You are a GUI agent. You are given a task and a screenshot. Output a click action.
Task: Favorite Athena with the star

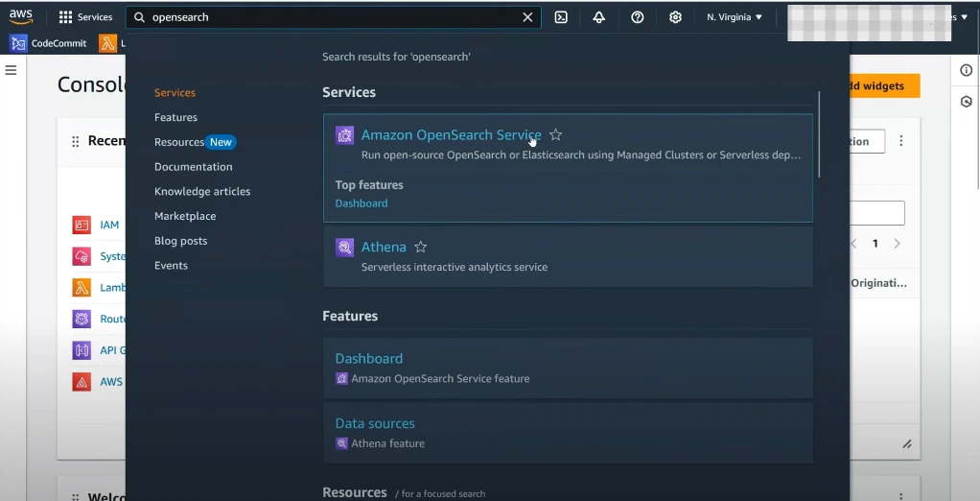point(421,247)
